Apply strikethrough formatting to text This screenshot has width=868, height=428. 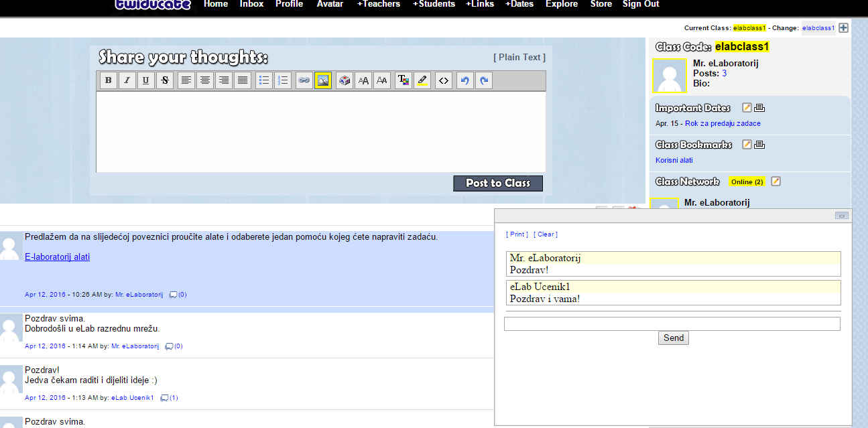165,81
